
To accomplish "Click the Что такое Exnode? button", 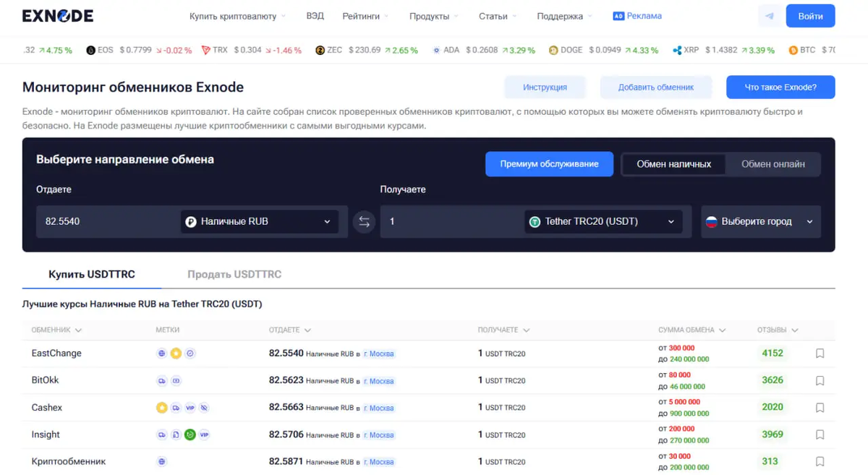I will pyautogui.click(x=780, y=87).
